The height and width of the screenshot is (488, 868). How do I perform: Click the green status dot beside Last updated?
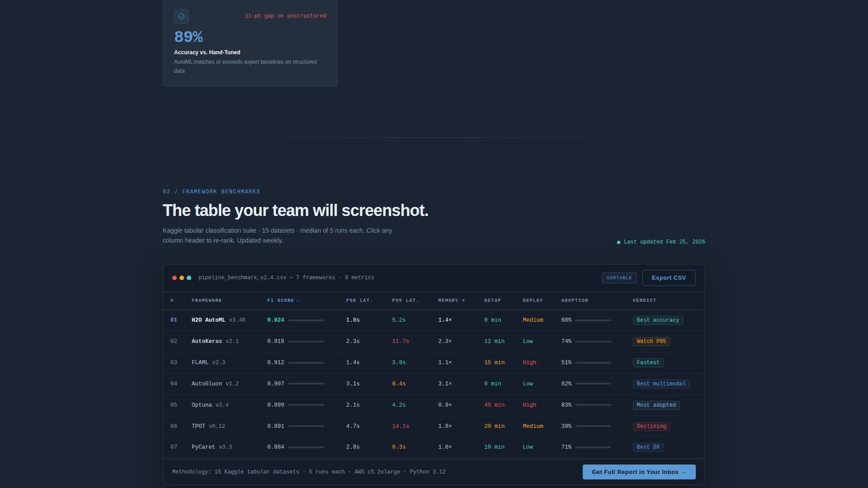pos(618,242)
